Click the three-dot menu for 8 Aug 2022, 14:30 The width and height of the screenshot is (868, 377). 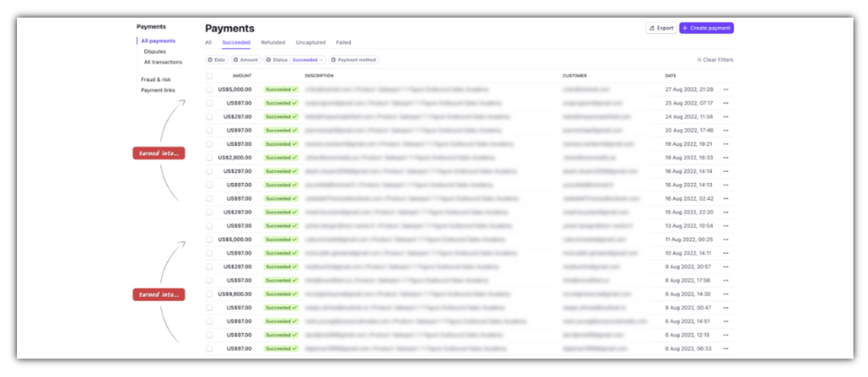pos(726,294)
